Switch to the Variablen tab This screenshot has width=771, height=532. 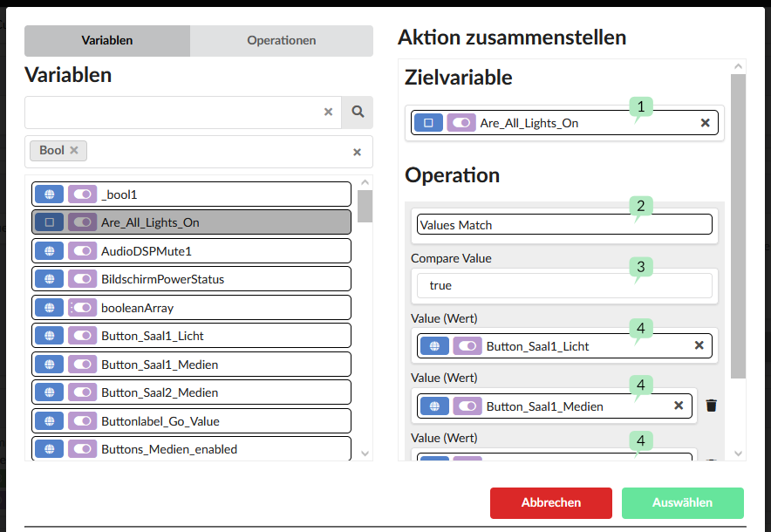pos(106,40)
